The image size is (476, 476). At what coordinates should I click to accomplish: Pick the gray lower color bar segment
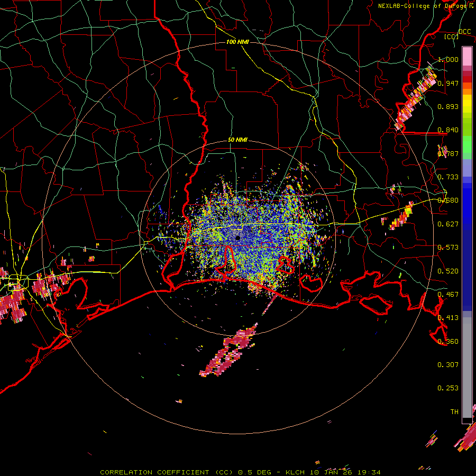[467, 368]
